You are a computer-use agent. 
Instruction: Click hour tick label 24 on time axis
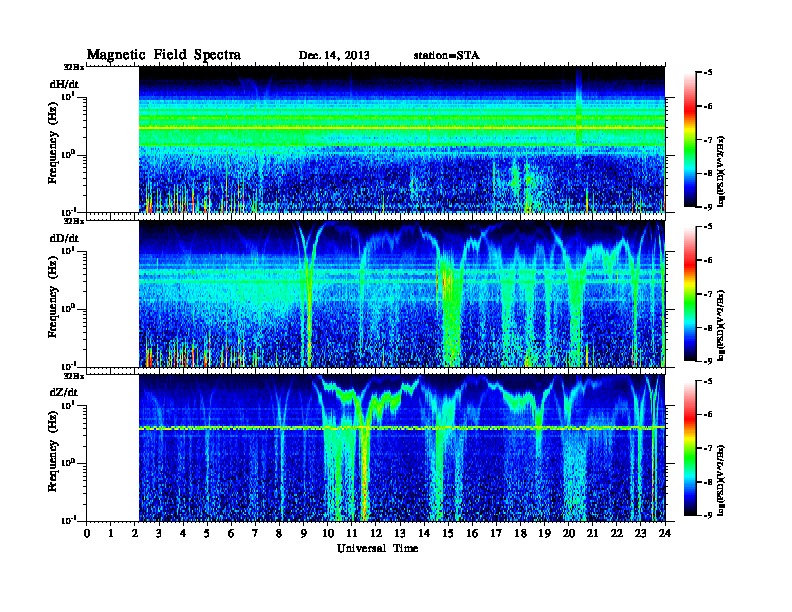point(665,533)
